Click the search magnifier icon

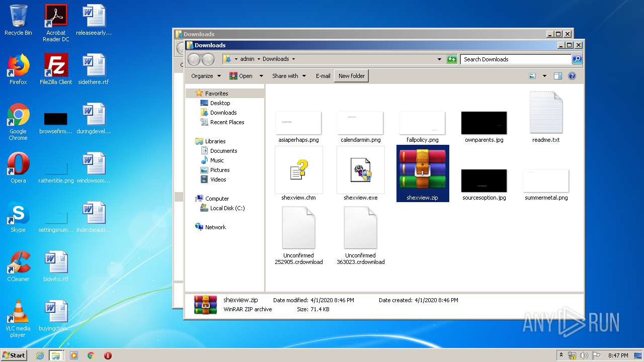pyautogui.click(x=577, y=59)
